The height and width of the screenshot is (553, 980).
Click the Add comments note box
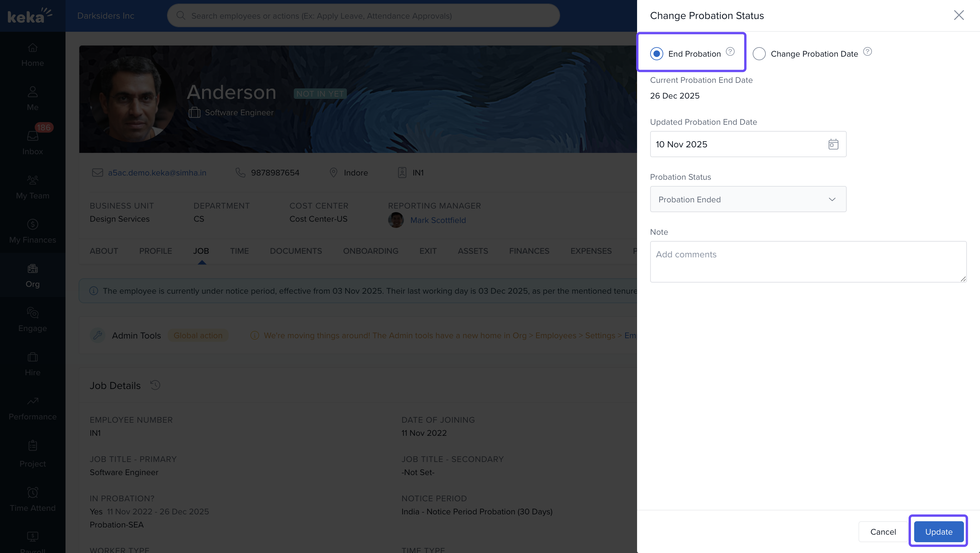tap(808, 262)
